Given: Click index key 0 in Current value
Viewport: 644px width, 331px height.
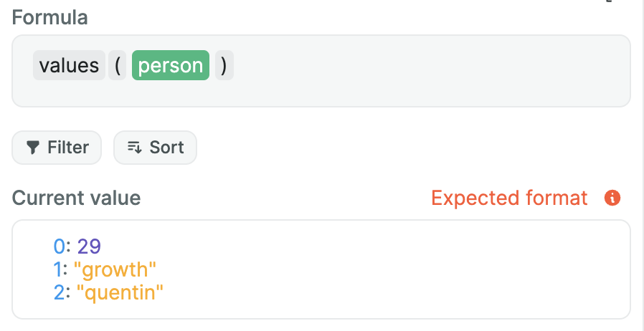Looking at the screenshot, I should [59, 246].
